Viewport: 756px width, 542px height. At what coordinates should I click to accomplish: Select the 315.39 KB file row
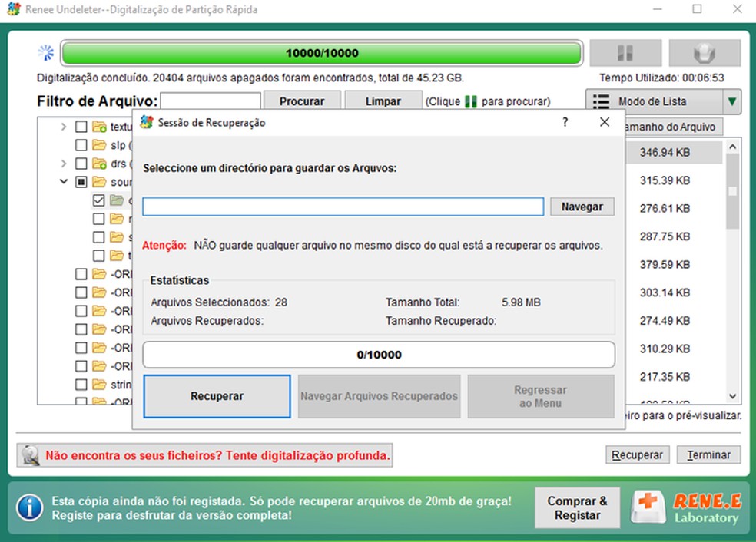coord(674,180)
